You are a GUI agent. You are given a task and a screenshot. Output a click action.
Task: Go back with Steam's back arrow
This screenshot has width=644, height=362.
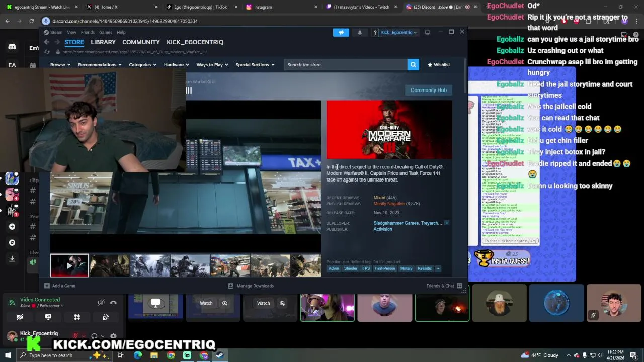pos(46,42)
